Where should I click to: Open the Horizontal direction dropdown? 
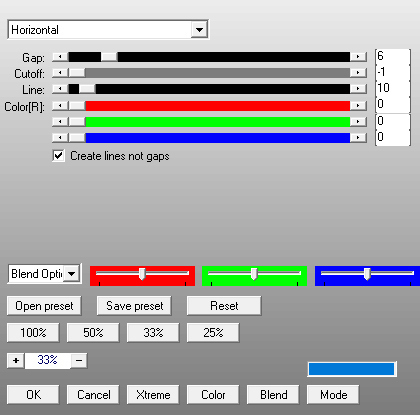pyautogui.click(x=199, y=30)
